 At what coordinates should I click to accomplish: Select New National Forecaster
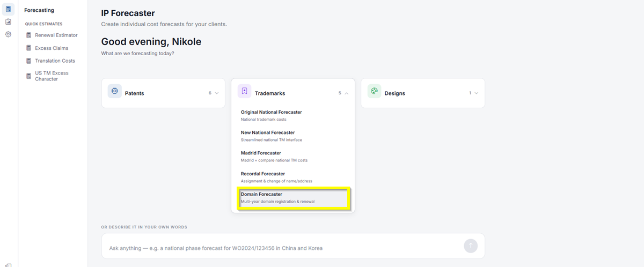tap(293, 136)
